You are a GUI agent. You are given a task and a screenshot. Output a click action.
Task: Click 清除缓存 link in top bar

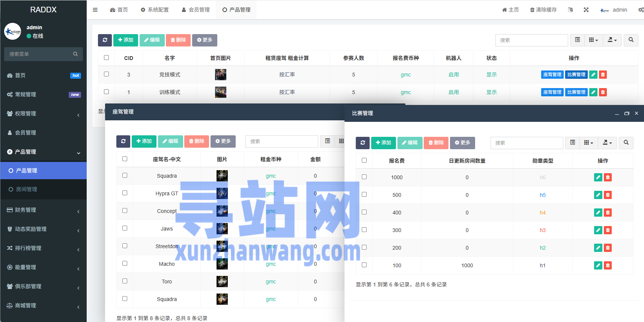pos(543,10)
